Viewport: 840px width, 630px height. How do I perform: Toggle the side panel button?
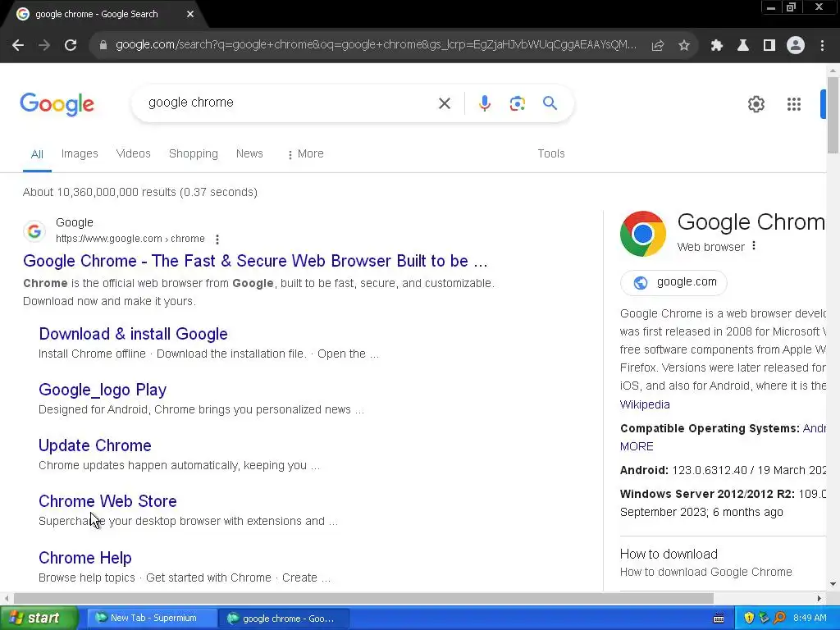tap(769, 46)
